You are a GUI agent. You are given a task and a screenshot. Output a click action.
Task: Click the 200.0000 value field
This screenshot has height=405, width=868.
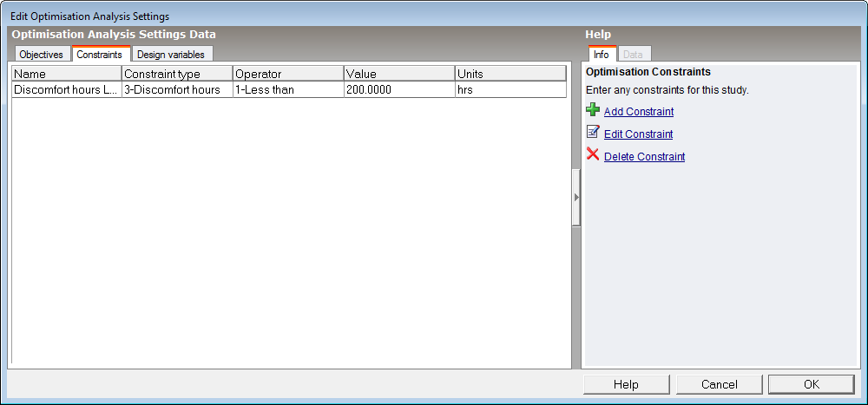399,89
